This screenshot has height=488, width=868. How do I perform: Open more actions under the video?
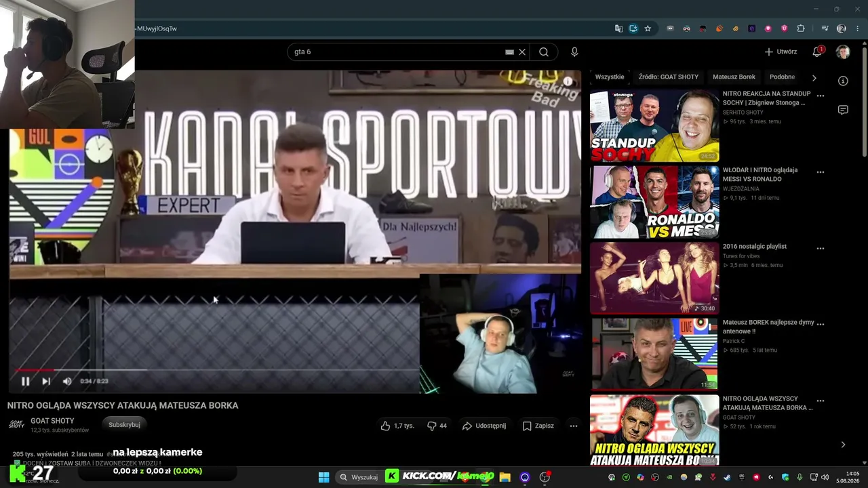pos(574,426)
